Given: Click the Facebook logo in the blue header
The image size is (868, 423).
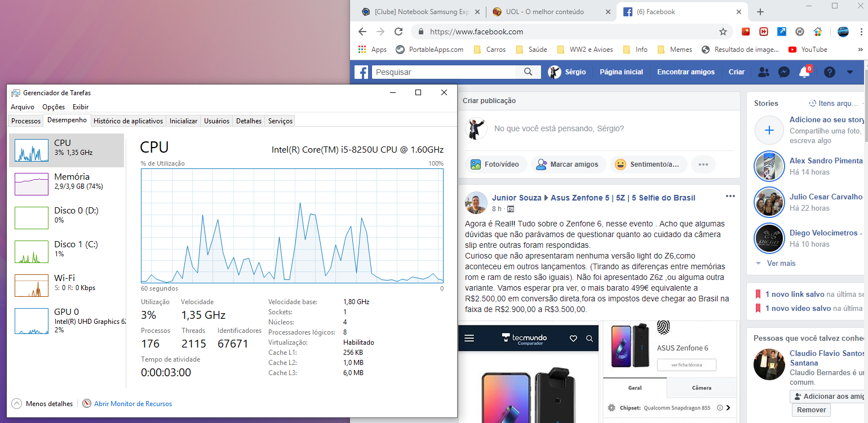Looking at the screenshot, I should tap(361, 72).
